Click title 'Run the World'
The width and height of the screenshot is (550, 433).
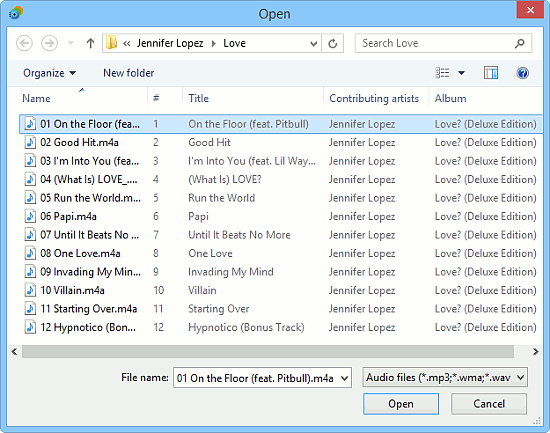pos(221,198)
